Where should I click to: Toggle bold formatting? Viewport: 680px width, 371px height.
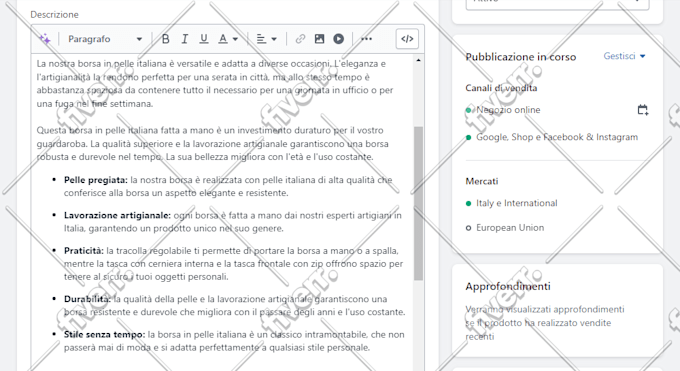pyautogui.click(x=165, y=39)
